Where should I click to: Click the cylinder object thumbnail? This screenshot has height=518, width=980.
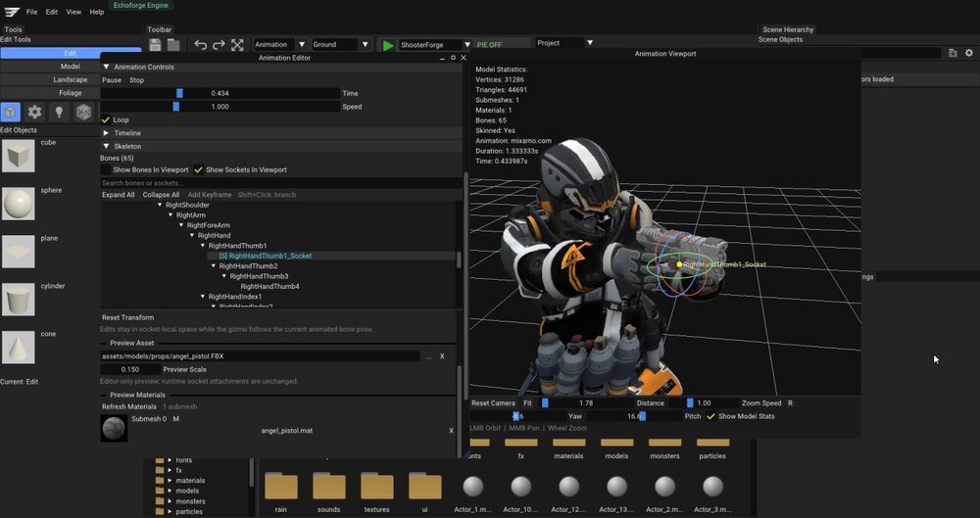click(18, 300)
